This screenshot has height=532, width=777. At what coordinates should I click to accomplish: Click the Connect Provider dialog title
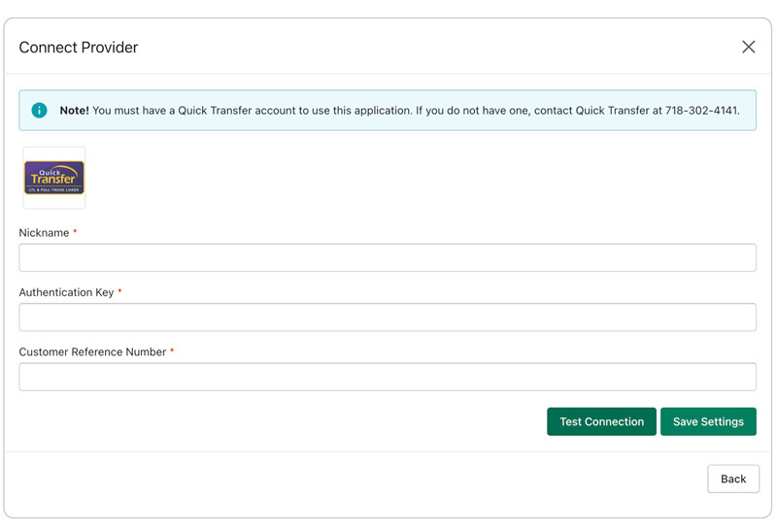(x=79, y=48)
